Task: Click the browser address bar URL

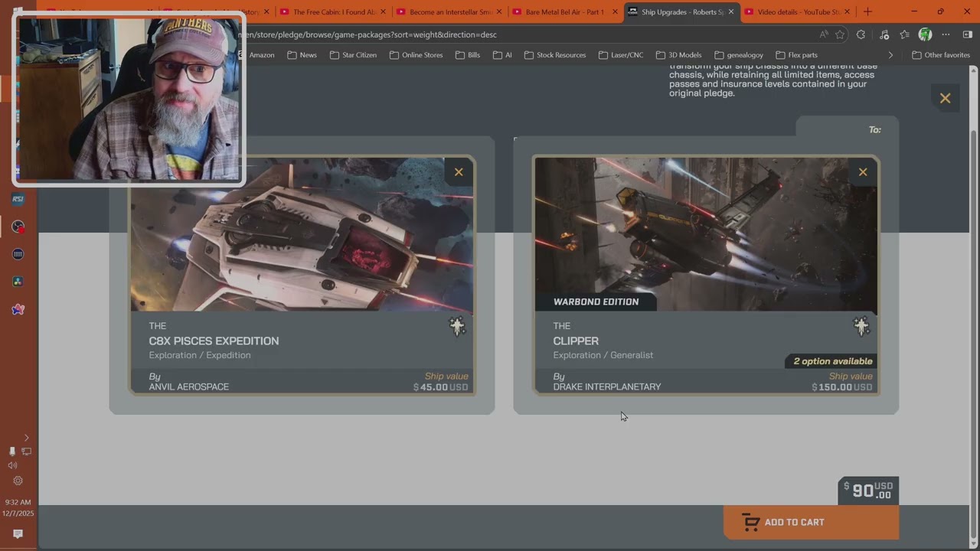Action: [x=367, y=34]
